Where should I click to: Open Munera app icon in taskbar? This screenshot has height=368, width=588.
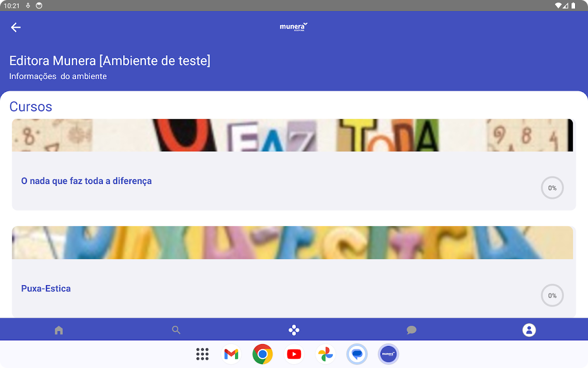(389, 354)
